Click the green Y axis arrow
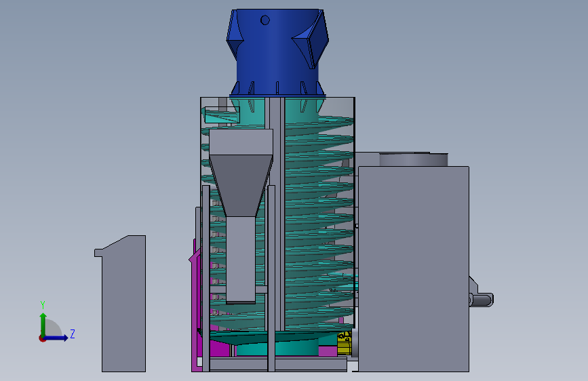This screenshot has width=588, height=381. (x=43, y=325)
